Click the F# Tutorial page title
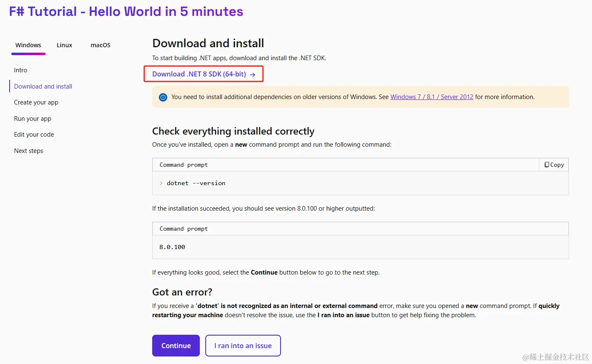Viewport: 592px width, 364px height. (126, 11)
